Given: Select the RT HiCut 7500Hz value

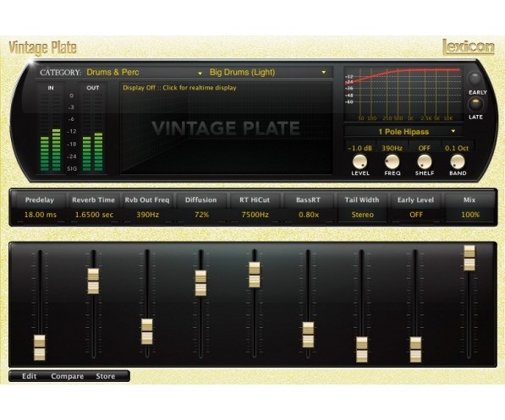Looking at the screenshot, I should 255,215.
